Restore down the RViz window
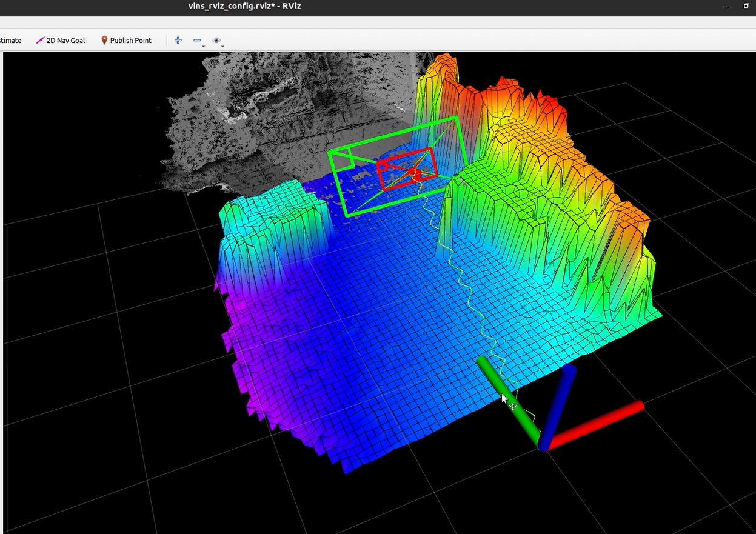Image resolution: width=756 pixels, height=534 pixels. click(746, 6)
